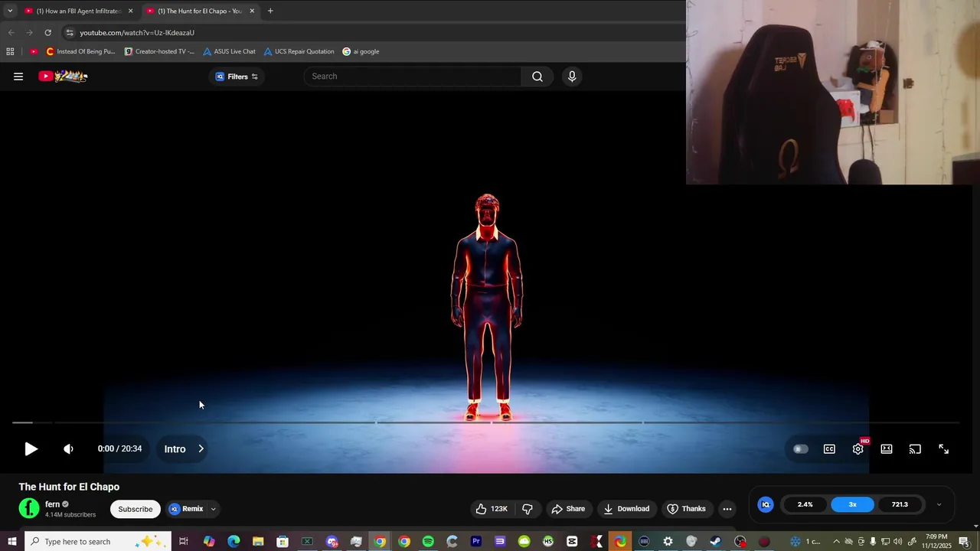980x551 pixels.
Task: Click the address bar URL
Action: pyautogui.click(x=137, y=33)
